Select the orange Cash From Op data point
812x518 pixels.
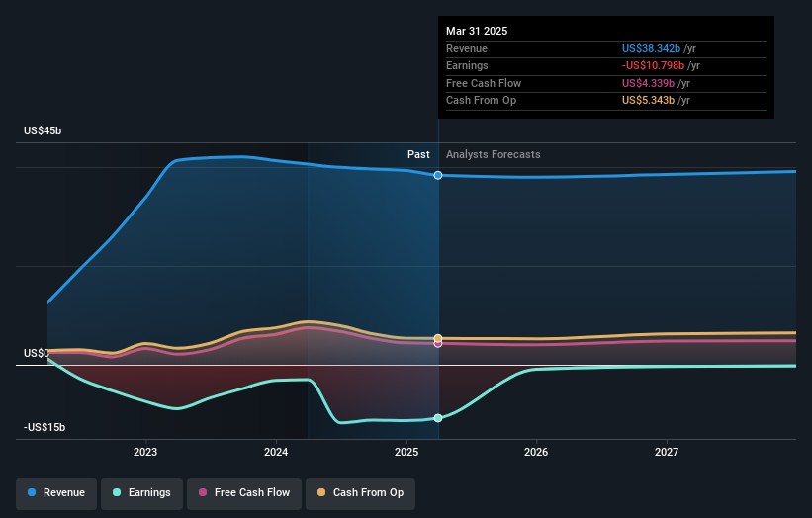pos(438,338)
